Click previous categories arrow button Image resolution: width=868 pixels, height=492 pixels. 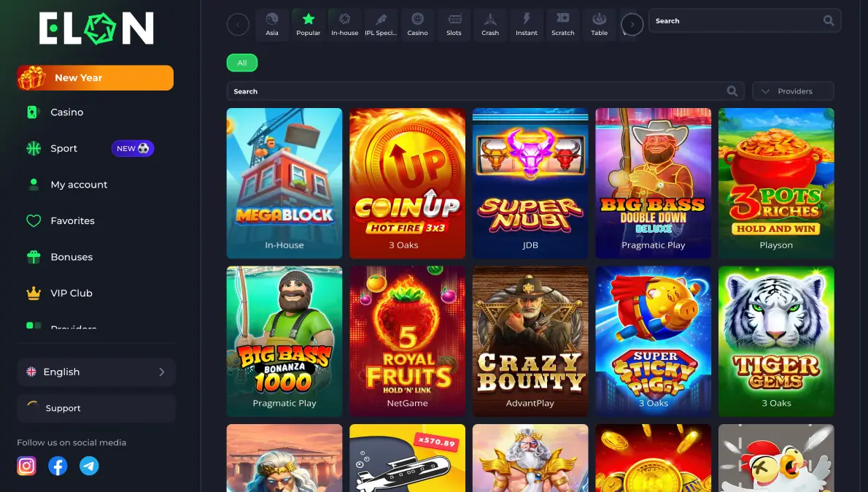pyautogui.click(x=238, y=24)
